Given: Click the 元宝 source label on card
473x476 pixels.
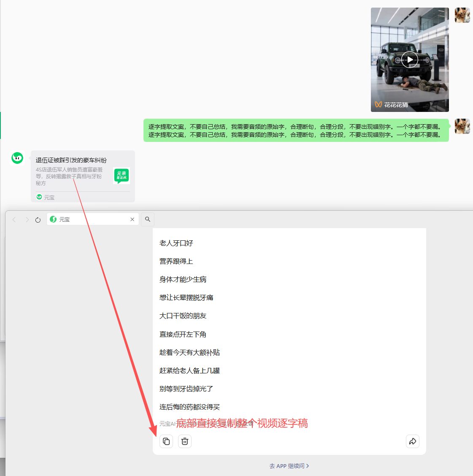Looking at the screenshot, I should click(46, 197).
